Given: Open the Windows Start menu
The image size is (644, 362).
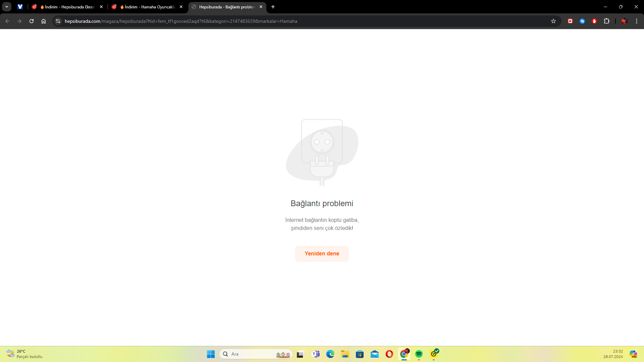Looking at the screenshot, I should coord(211,354).
